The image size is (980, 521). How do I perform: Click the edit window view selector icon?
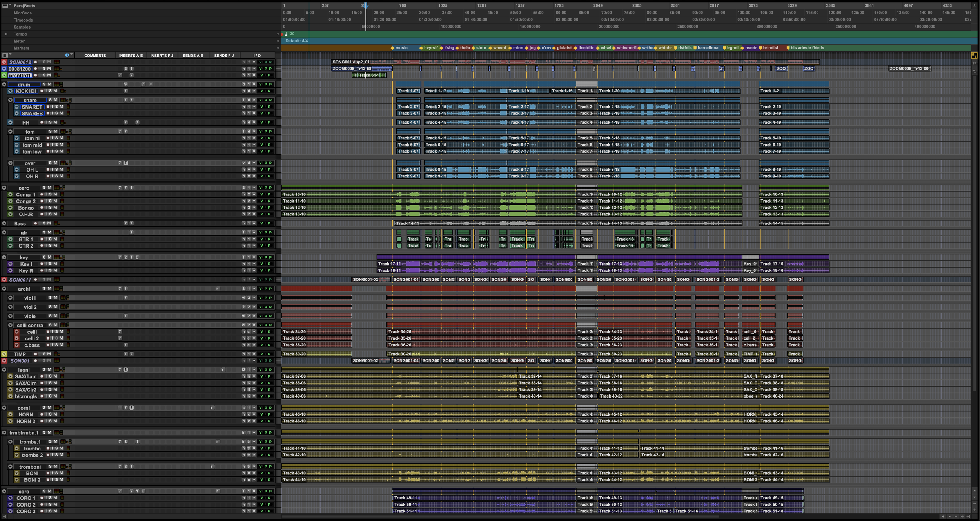point(5,55)
